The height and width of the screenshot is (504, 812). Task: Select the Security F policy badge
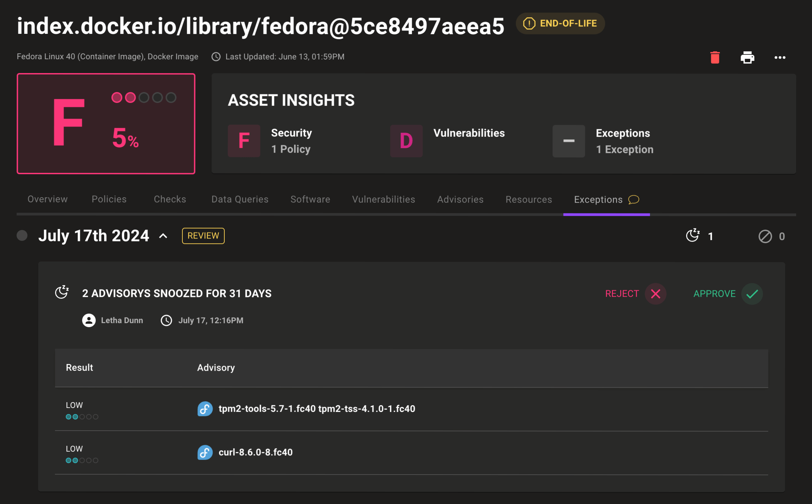tap(244, 141)
